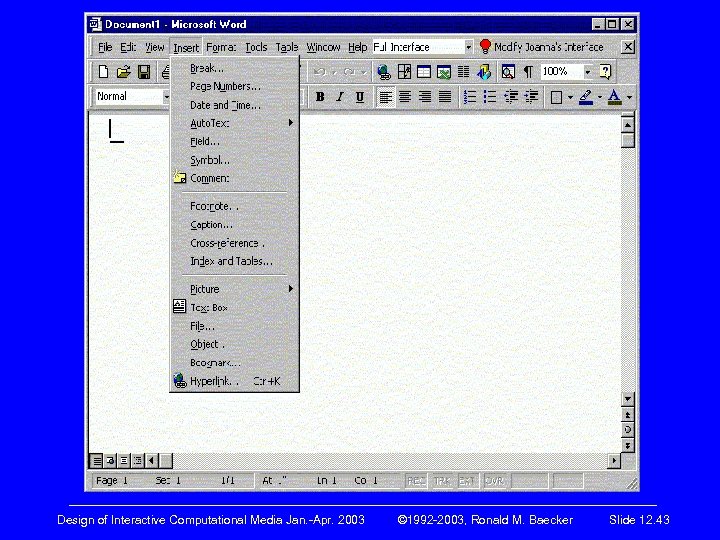Click Select Browse Object round button
This screenshot has height=540, width=720.
pos(627,430)
